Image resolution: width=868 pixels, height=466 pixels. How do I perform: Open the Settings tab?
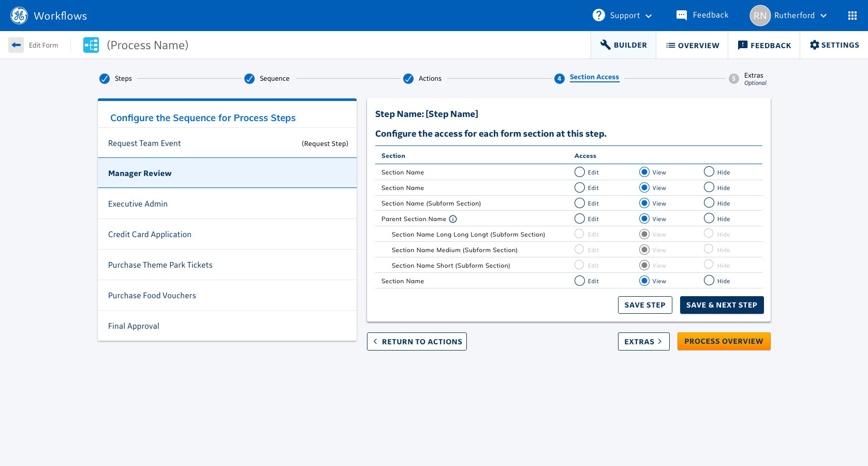tap(834, 45)
